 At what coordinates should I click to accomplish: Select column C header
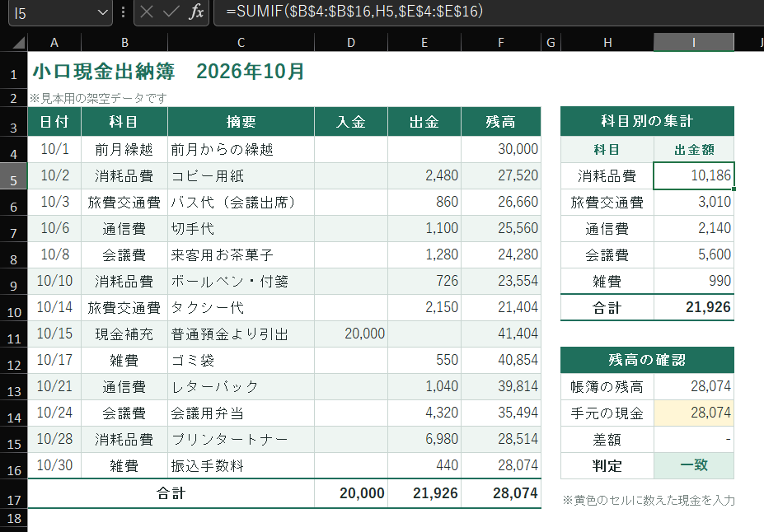click(x=241, y=43)
